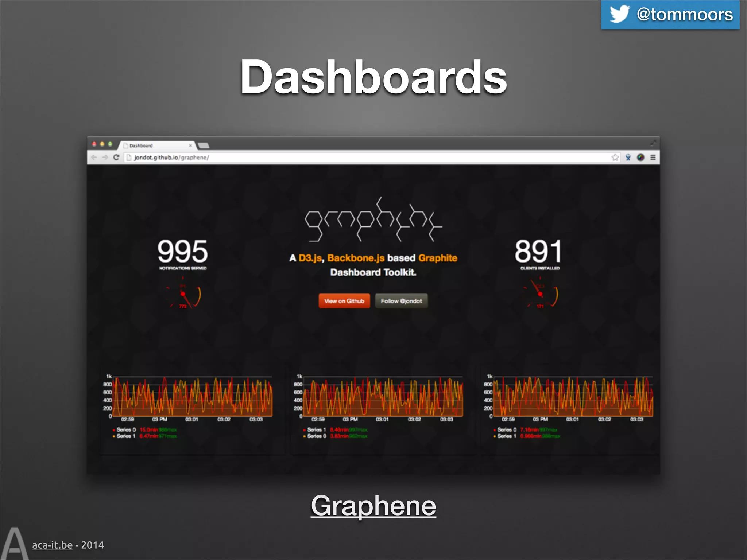Click the gauge under clients installed

(x=540, y=293)
